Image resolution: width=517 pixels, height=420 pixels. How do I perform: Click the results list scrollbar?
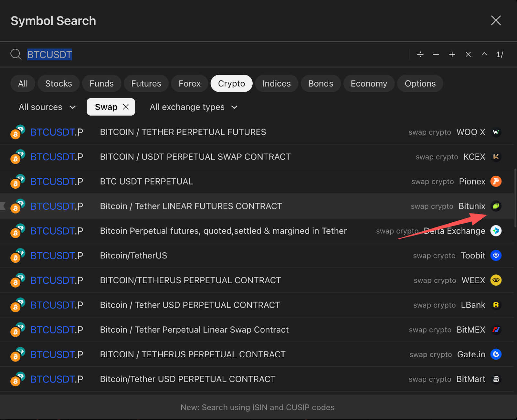pyautogui.click(x=515, y=198)
